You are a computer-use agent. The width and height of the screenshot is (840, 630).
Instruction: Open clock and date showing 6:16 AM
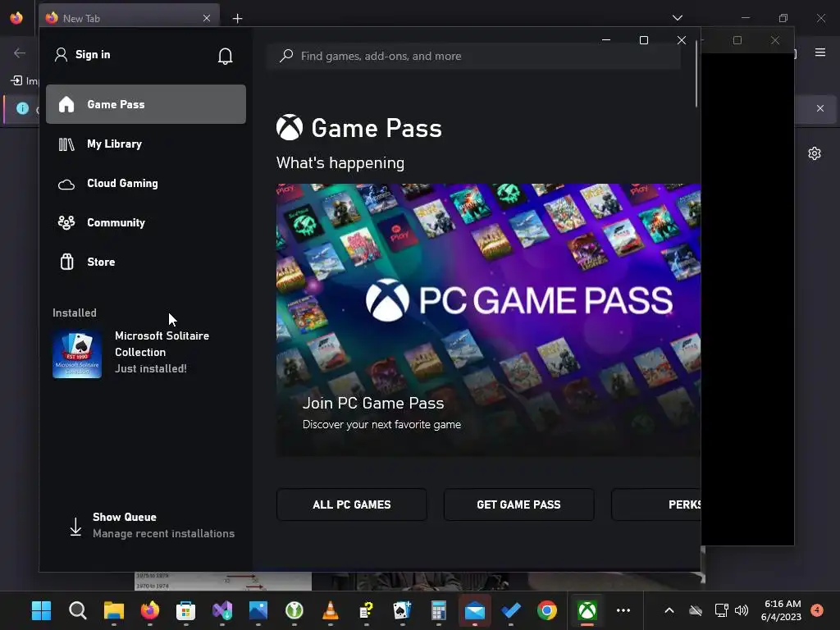tap(782, 610)
